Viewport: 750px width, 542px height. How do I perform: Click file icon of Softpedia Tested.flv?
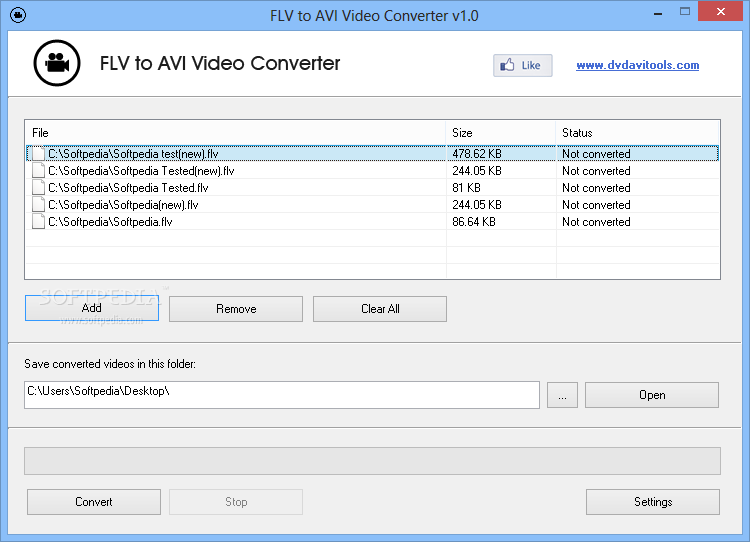[x=38, y=188]
